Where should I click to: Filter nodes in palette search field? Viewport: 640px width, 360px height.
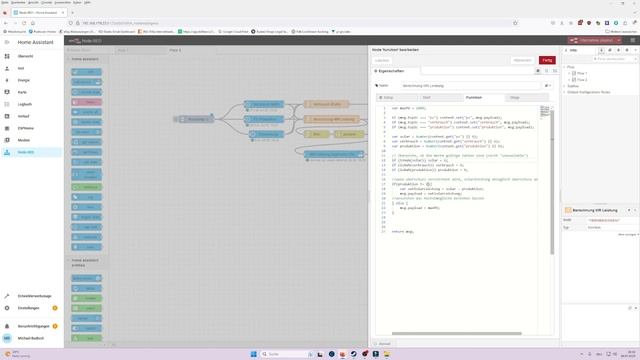click(87, 50)
